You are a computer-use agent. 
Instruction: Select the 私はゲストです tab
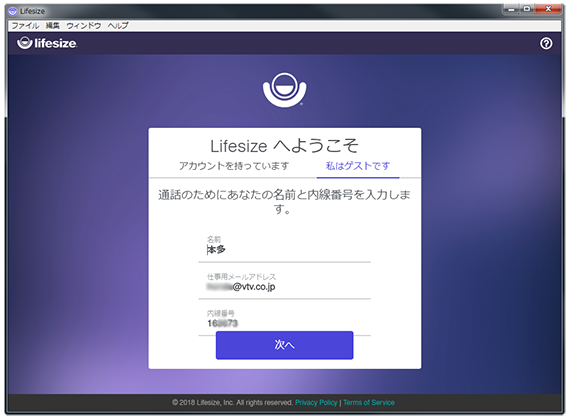point(358,166)
